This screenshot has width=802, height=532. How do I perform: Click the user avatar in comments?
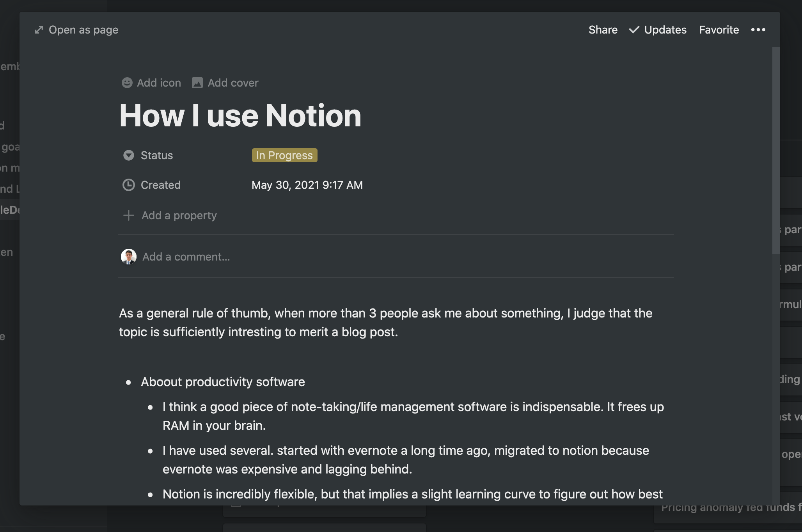click(129, 257)
